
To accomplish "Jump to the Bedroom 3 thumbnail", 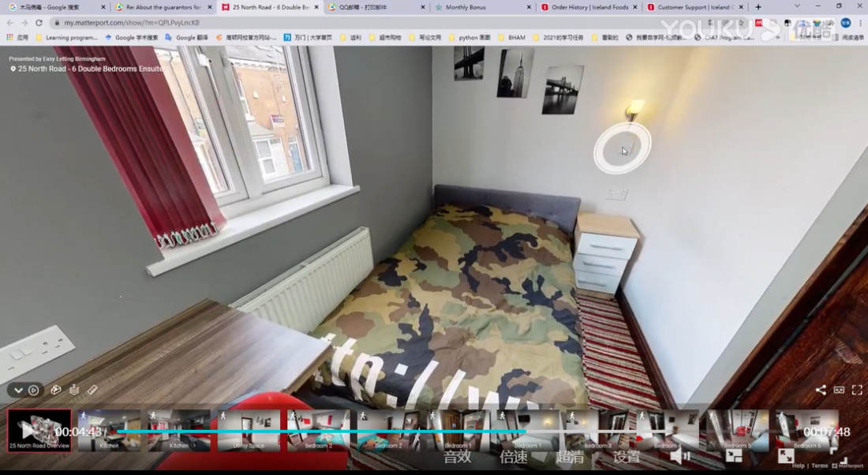I will 597,430.
